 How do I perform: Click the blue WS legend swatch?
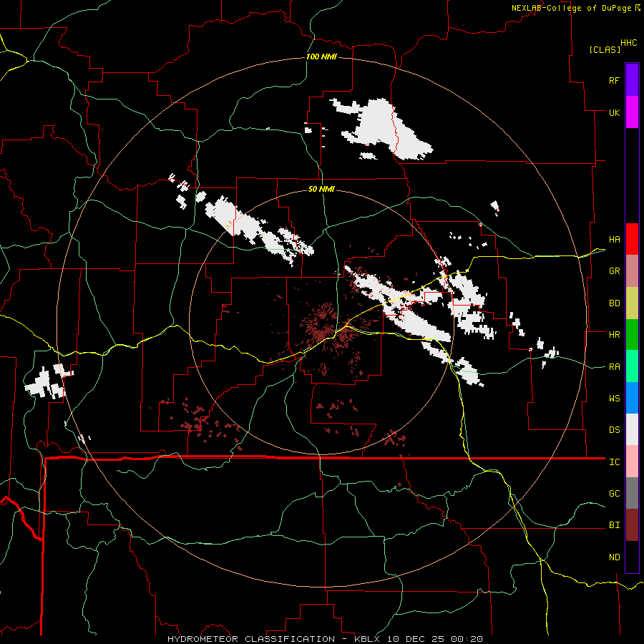pos(632,398)
